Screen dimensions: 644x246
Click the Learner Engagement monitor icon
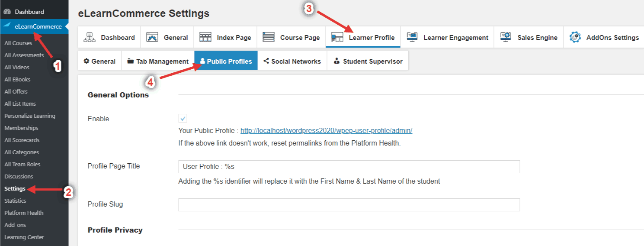412,37
